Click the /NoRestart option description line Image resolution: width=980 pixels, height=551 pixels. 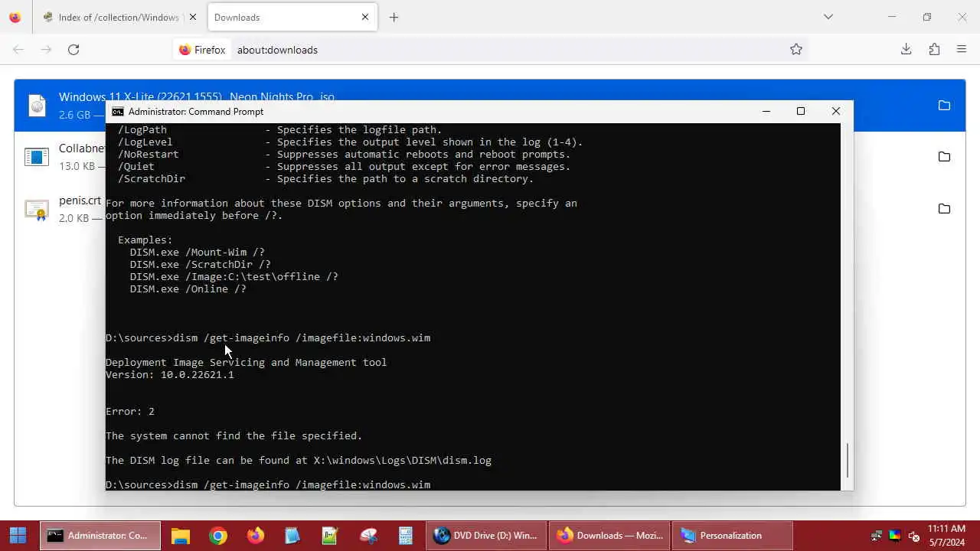coord(345,154)
